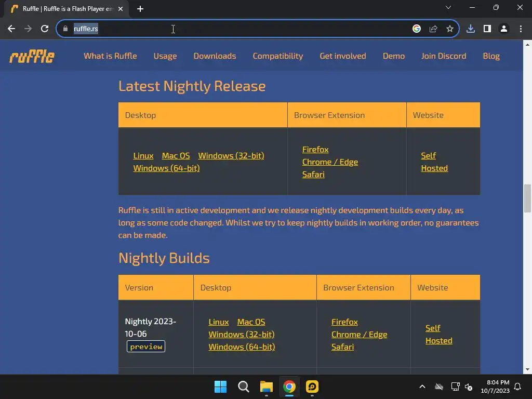Open 2023-10-06 Self Hosted link
The height and width of the screenshot is (399, 532).
click(x=438, y=334)
